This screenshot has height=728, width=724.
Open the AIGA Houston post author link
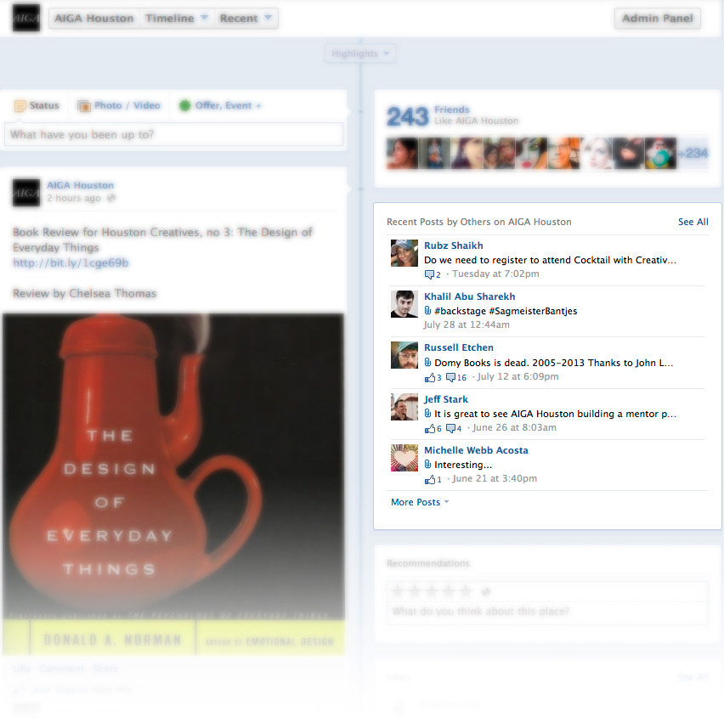tap(81, 185)
